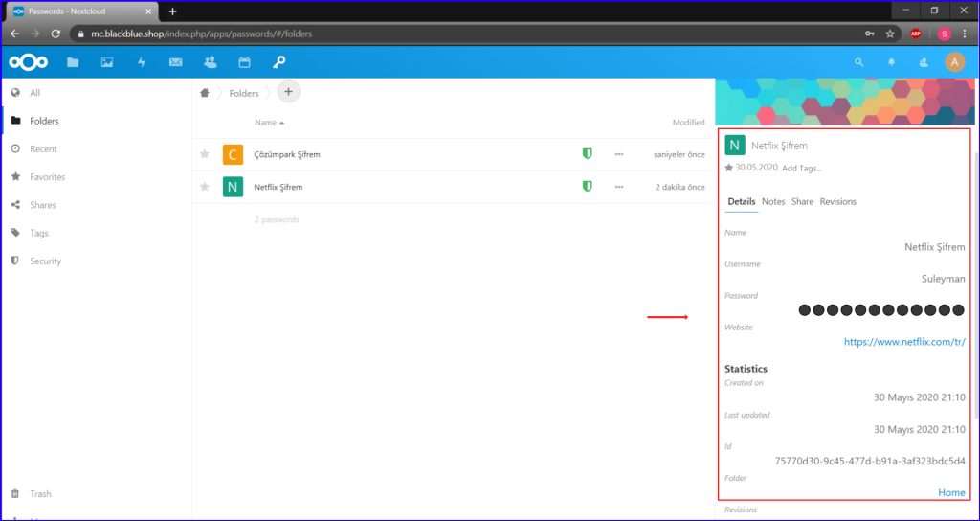Open Favorites in the sidebar
980x521 pixels.
click(47, 177)
